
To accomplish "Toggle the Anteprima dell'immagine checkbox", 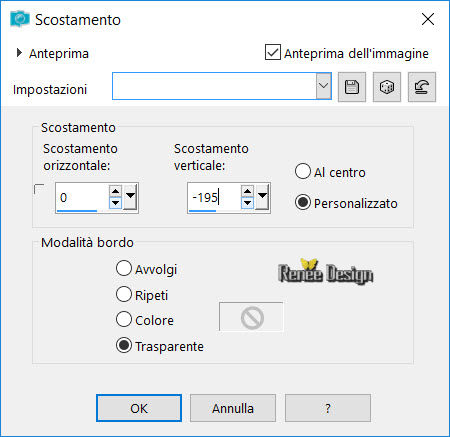I will coord(273,52).
